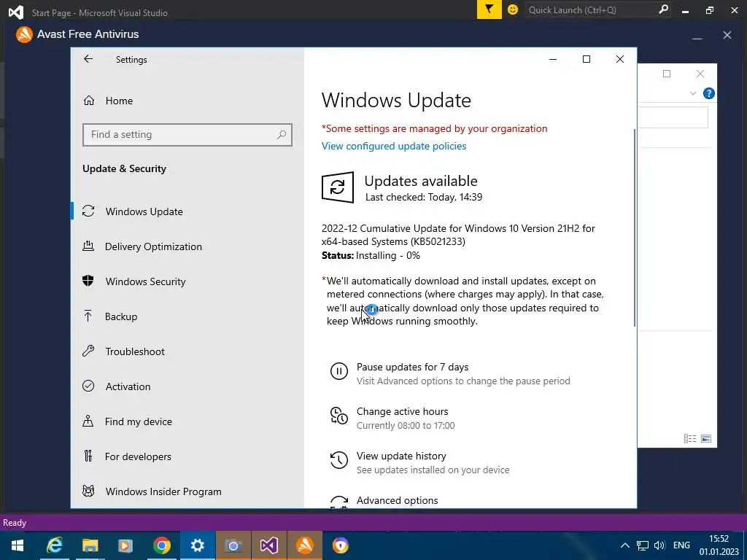Image resolution: width=747 pixels, height=560 pixels.
Task: Click the Status: Installing - 0% text
Action: (371, 256)
